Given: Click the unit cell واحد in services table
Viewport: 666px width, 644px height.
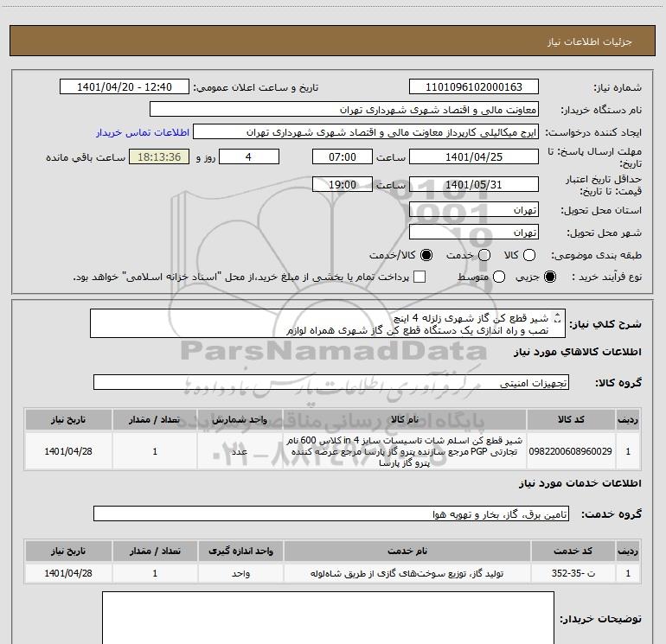Looking at the screenshot, I should (240, 573).
